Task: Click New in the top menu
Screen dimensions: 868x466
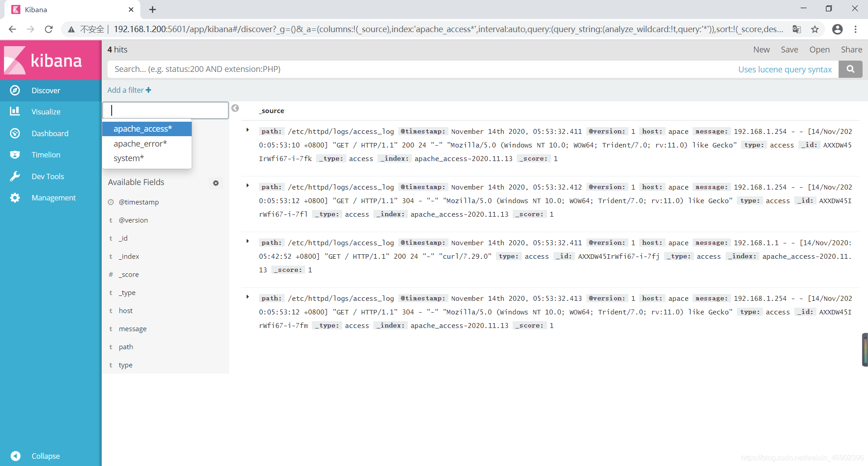Action: pyautogui.click(x=761, y=50)
